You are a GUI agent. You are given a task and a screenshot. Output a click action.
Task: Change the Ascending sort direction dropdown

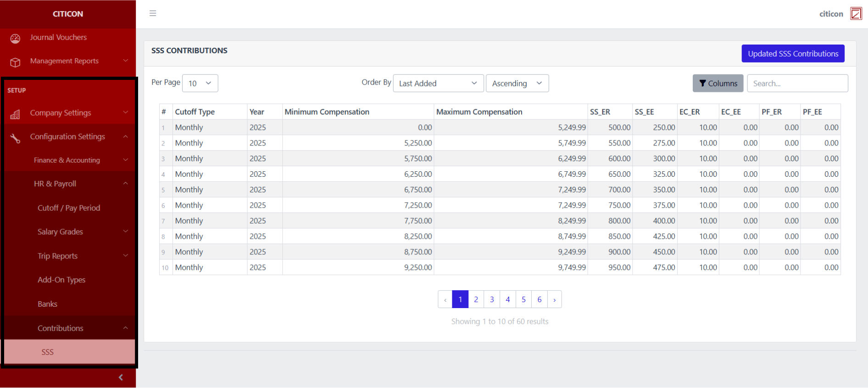[517, 84]
